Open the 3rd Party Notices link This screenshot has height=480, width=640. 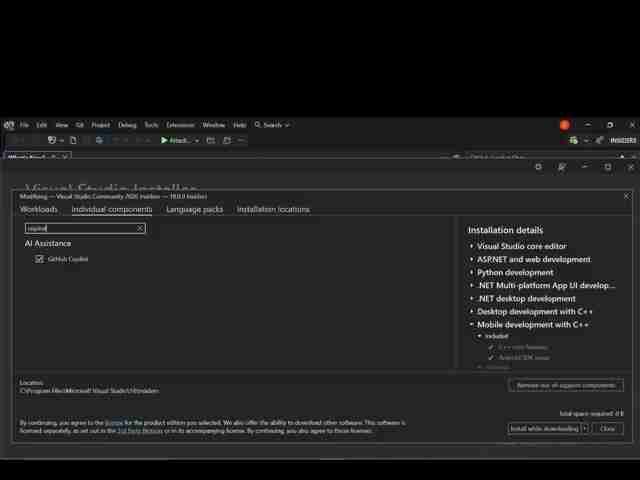pos(140,431)
